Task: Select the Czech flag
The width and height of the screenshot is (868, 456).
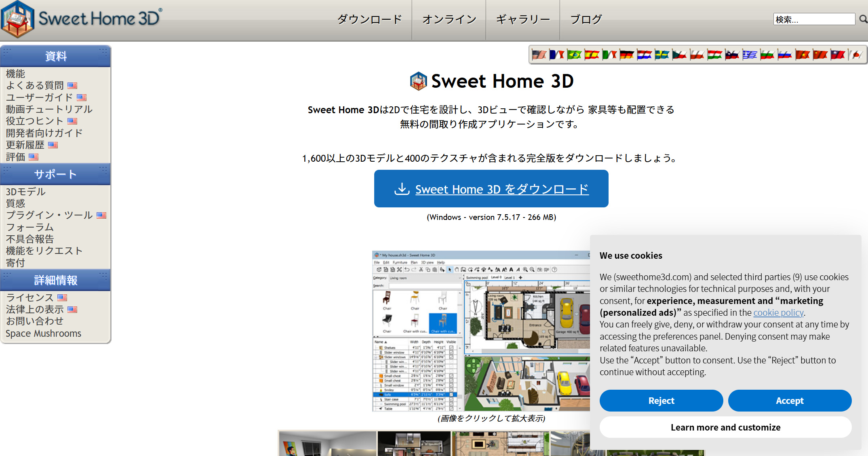Action: 679,55
